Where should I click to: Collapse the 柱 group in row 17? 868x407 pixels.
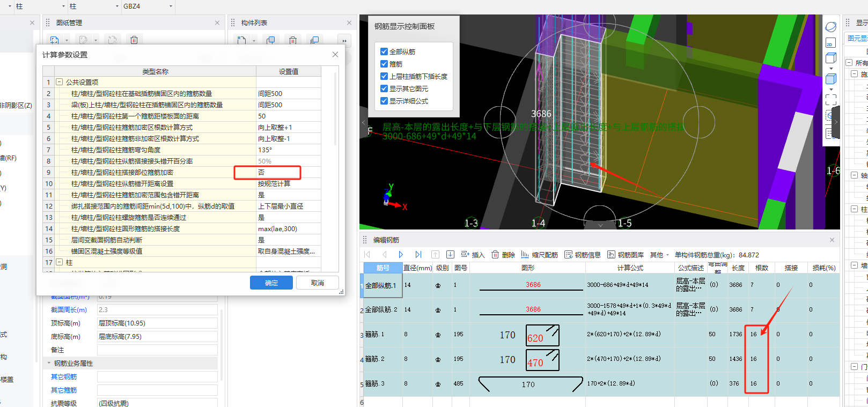pos(59,262)
